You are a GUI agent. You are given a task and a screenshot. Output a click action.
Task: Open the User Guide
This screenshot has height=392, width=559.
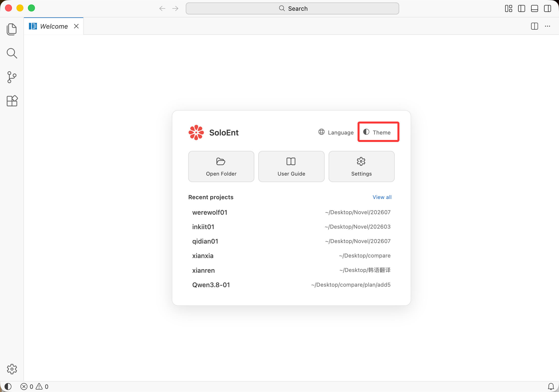click(x=291, y=166)
